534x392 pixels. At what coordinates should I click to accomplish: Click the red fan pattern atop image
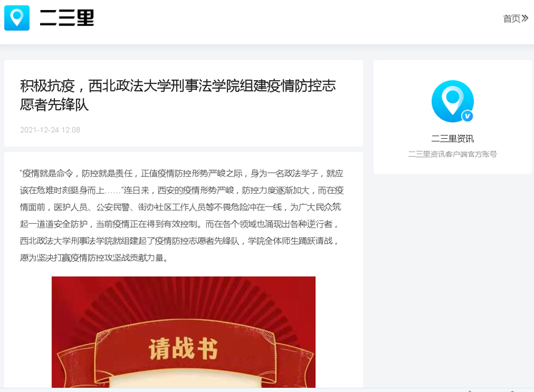(x=184, y=300)
